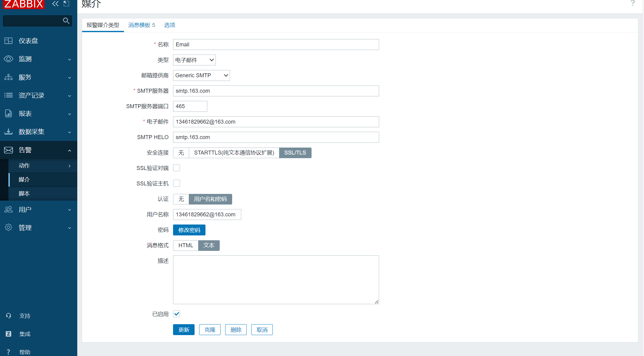
Task: Click the SMTP服务器端口 field showing 465
Action: click(x=190, y=106)
